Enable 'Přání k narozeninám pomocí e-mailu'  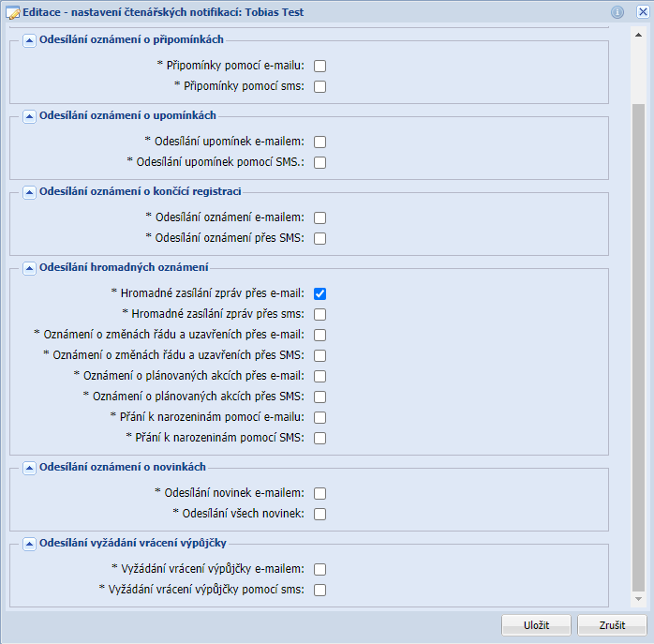320,417
